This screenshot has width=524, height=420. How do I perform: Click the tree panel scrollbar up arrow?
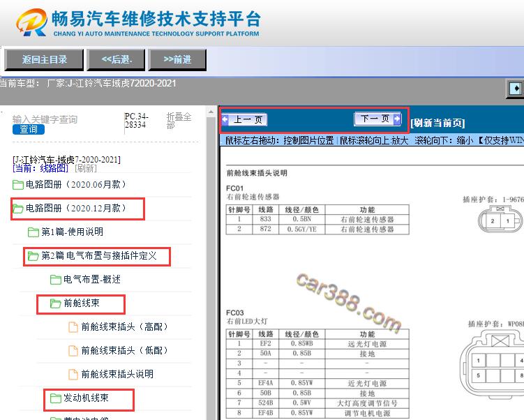coord(211,112)
